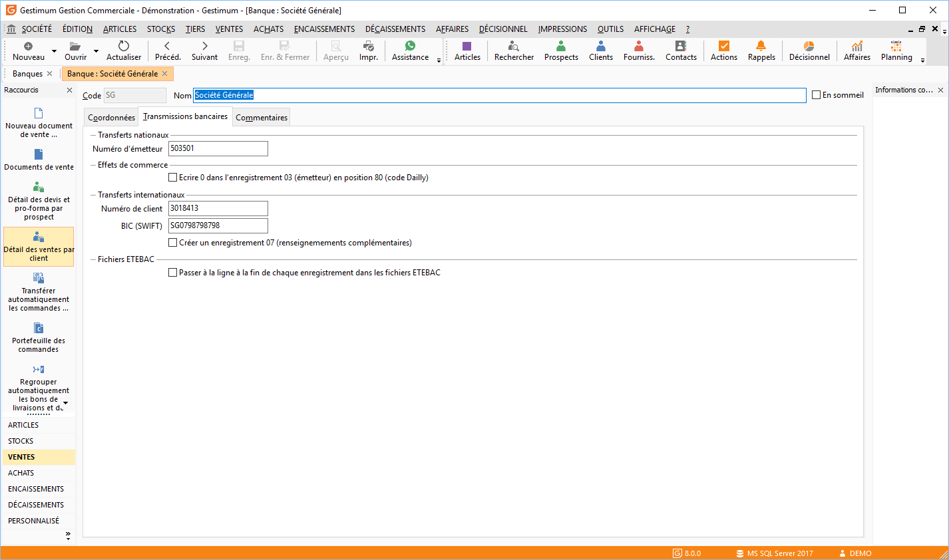Open shortcut Regrouper automatiquement les bons de livraisons
This screenshot has width=949, height=560.
[39, 388]
